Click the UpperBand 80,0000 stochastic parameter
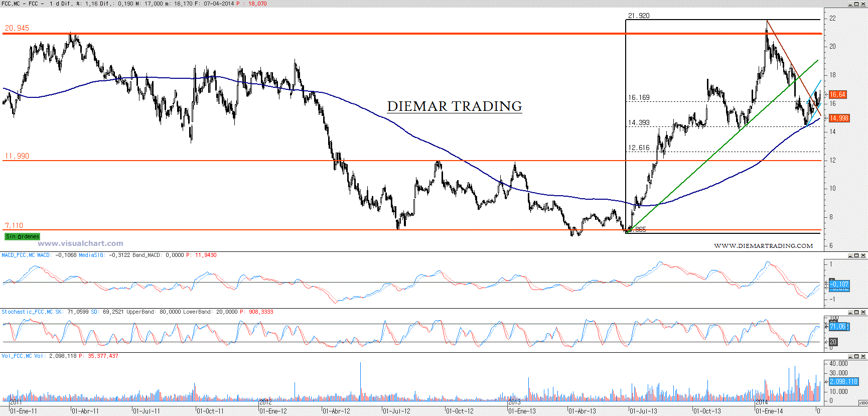 point(154,312)
